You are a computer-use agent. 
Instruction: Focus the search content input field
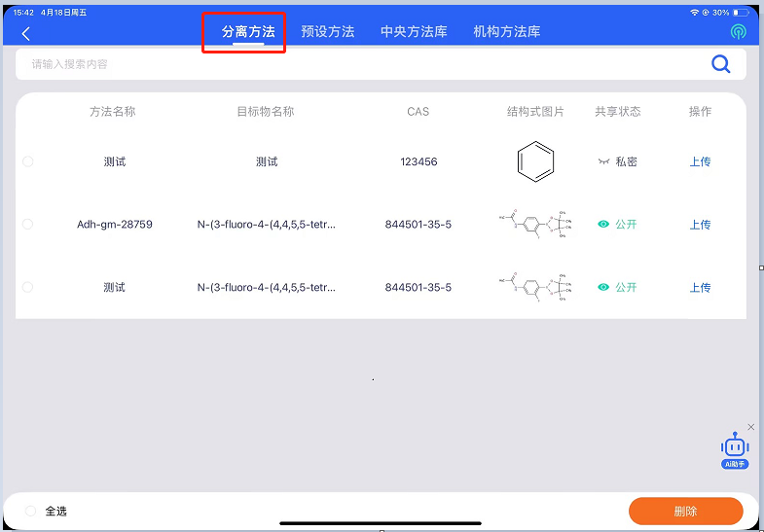point(360,64)
